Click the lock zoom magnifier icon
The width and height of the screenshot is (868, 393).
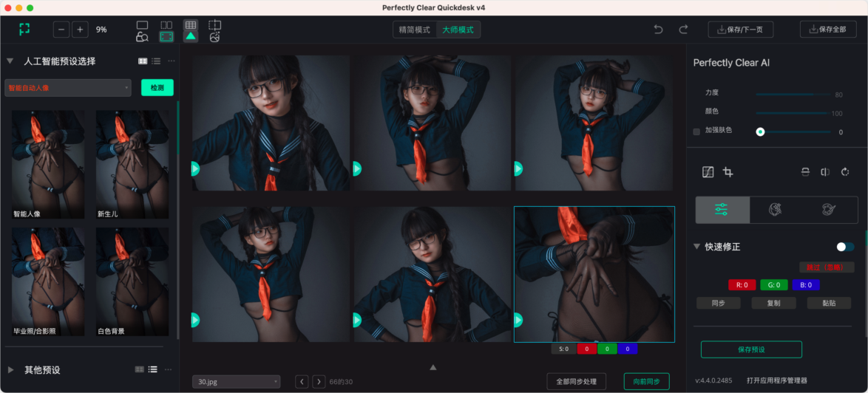142,37
